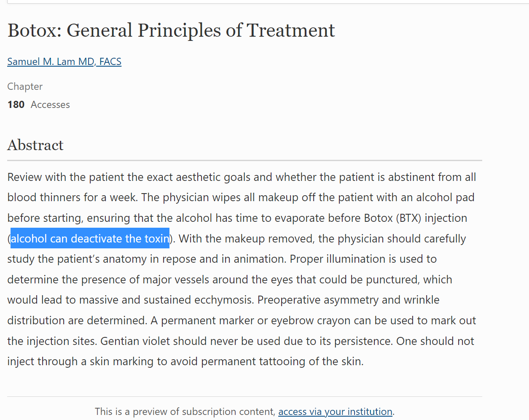Open the Samuel M. Lam MD, FACS author link
Viewport: 529px width, 420px height.
pos(64,62)
